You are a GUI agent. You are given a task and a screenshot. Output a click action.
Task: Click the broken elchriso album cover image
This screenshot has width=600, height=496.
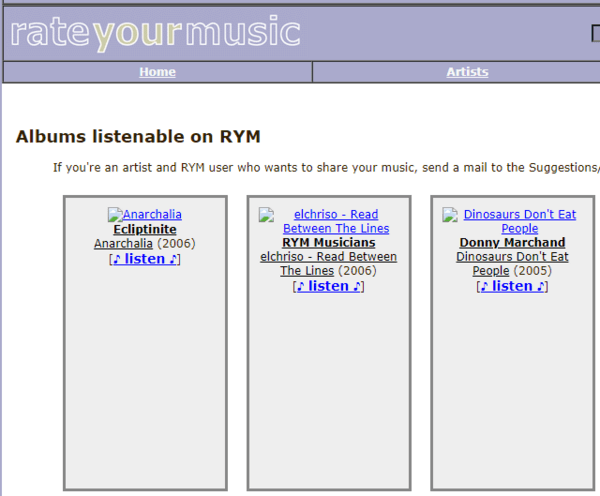coord(266,215)
